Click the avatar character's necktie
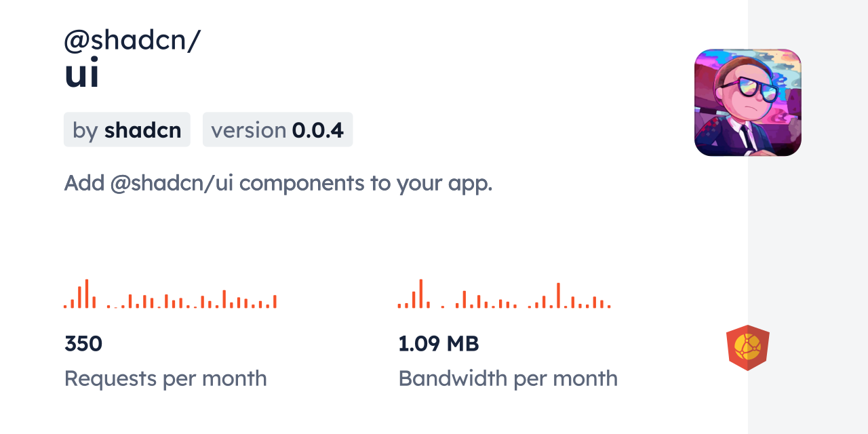 (x=745, y=137)
